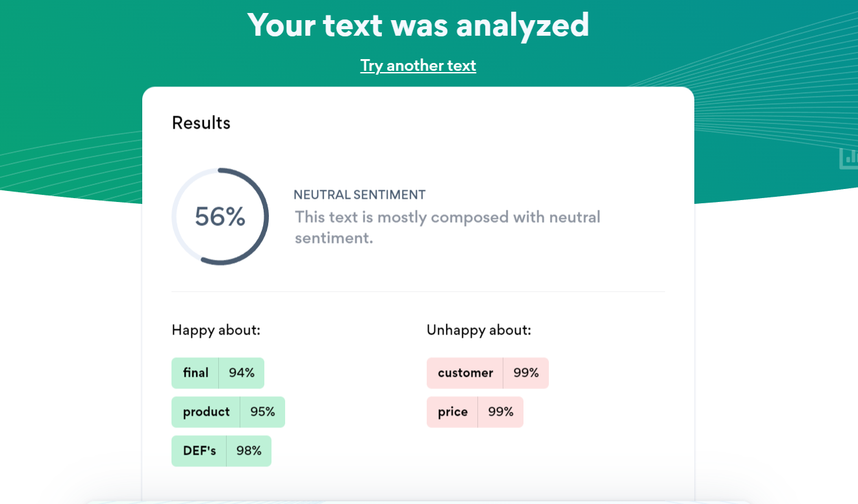Click the 'final' happy keyword tag
The image size is (858, 504).
195,373
